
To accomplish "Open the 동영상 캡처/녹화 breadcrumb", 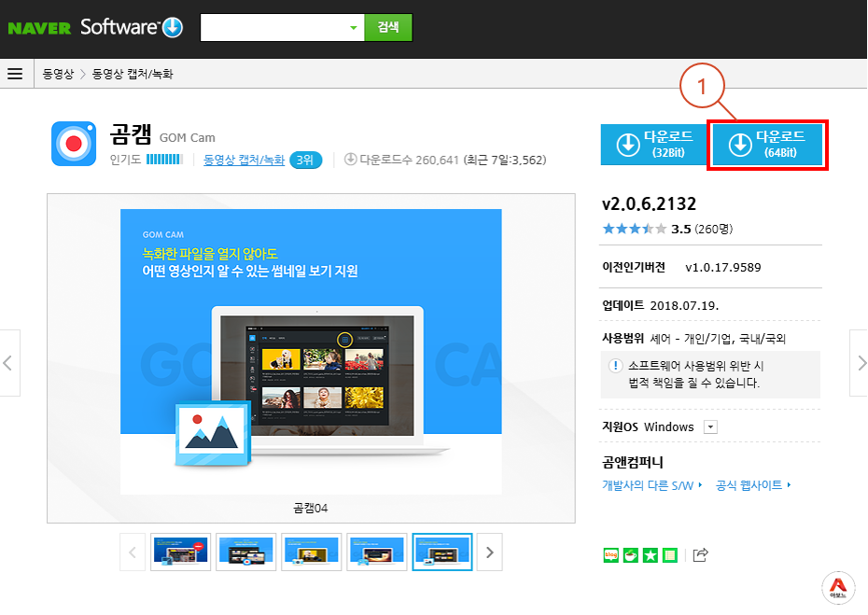I will (133, 74).
